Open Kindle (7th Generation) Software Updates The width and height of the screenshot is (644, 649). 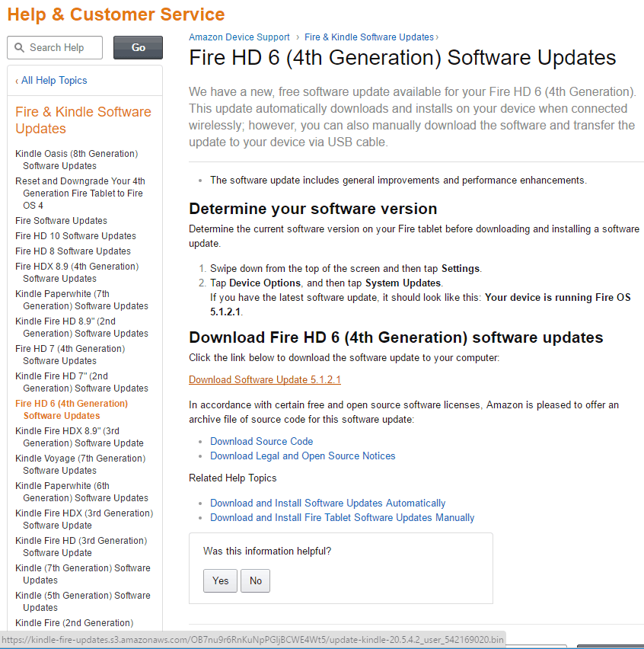[x=83, y=574]
